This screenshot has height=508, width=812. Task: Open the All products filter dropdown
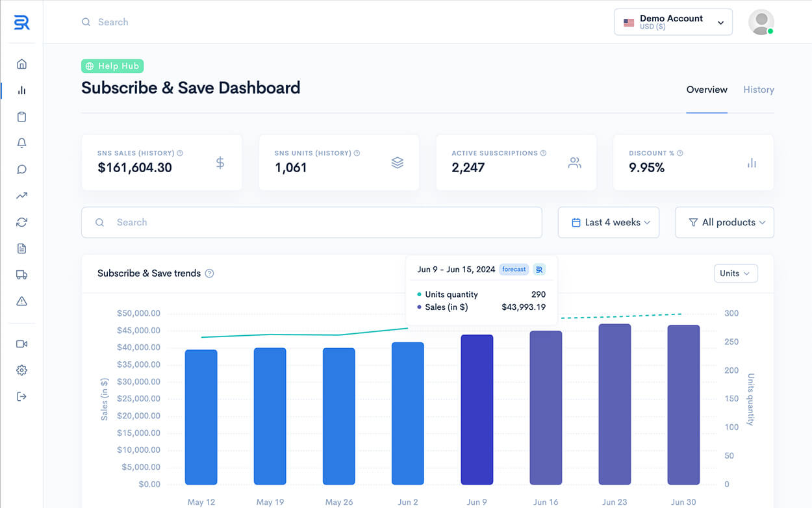[x=724, y=222]
